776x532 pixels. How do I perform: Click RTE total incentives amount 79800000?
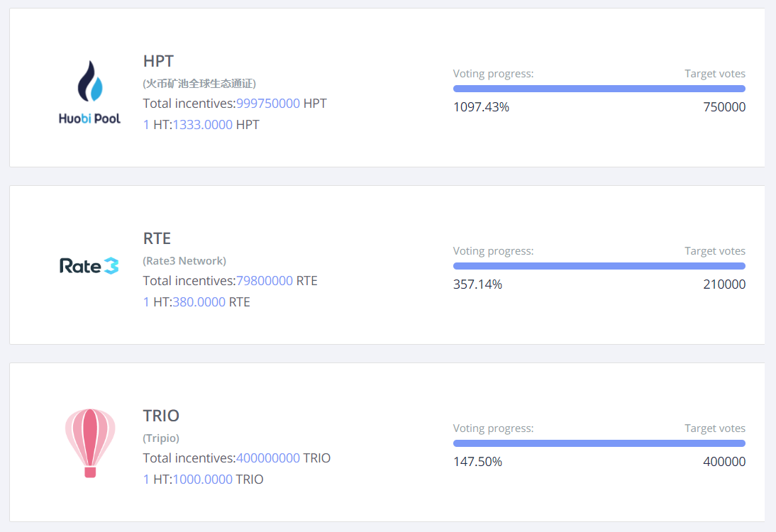point(265,281)
